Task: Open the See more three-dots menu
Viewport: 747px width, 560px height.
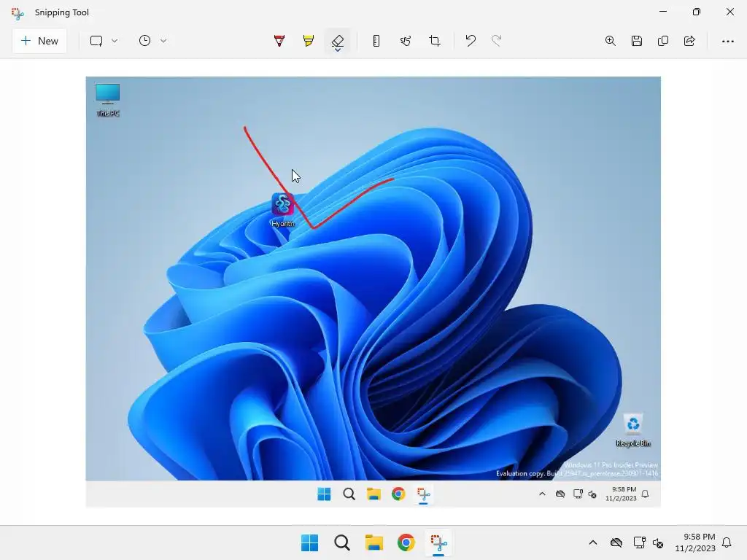Action: pyautogui.click(x=728, y=42)
